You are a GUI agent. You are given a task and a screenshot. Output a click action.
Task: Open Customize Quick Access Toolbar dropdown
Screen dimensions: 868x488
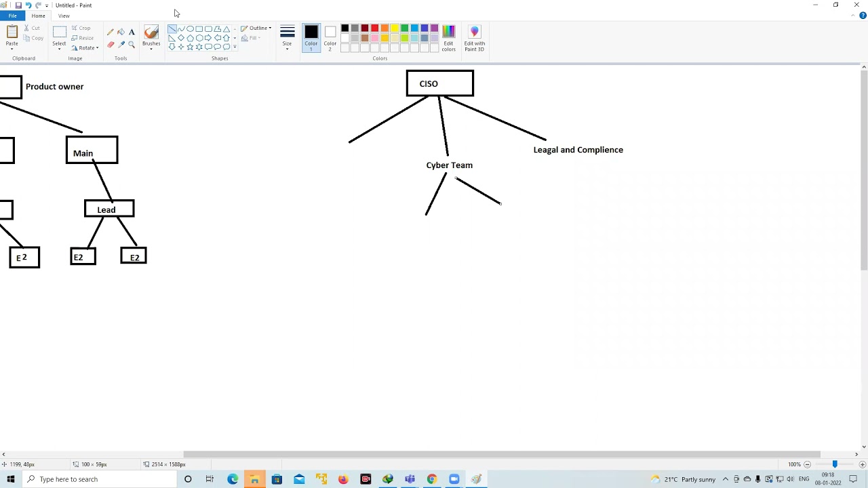point(47,5)
